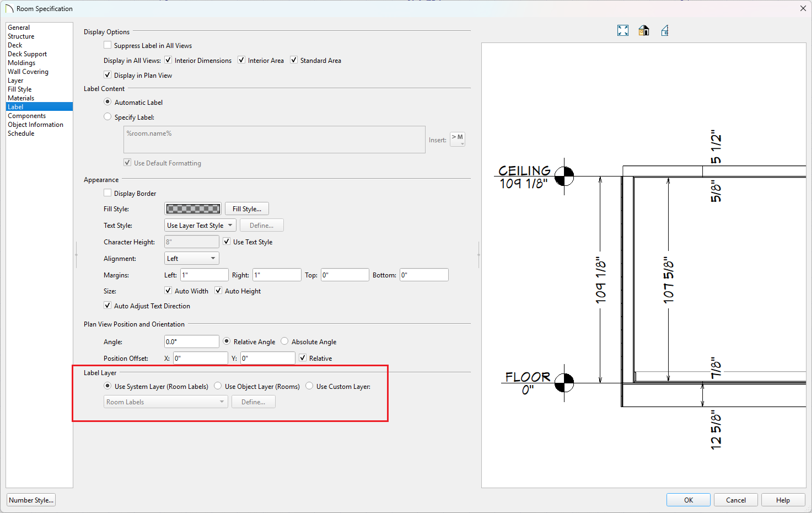Click the checkered Fill Style swatch
812x513 pixels.
(x=193, y=209)
